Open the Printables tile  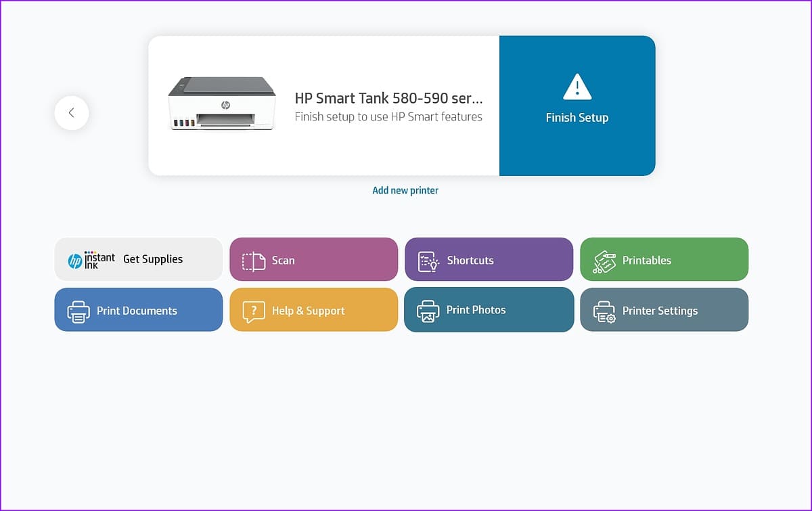664,259
